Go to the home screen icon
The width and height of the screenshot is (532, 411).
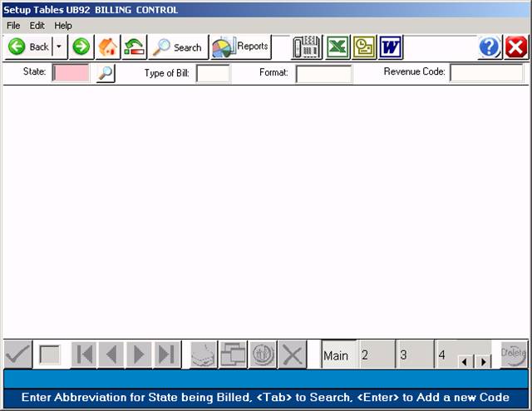coord(107,47)
